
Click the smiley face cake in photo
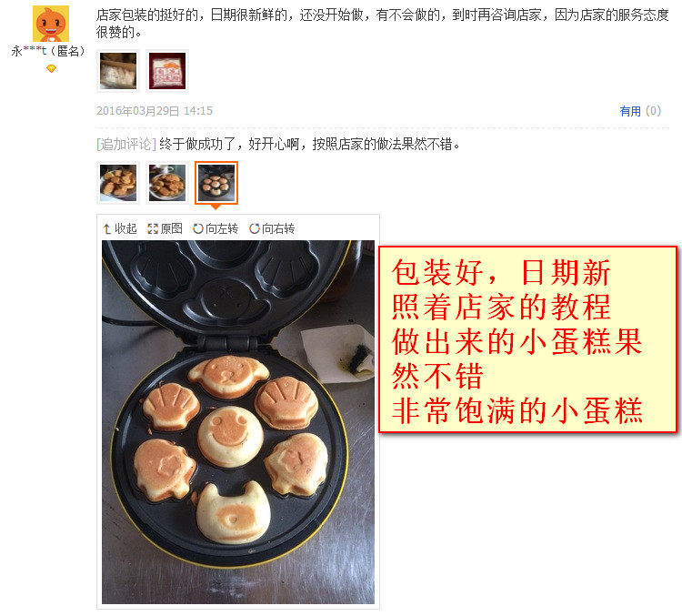(x=230, y=437)
